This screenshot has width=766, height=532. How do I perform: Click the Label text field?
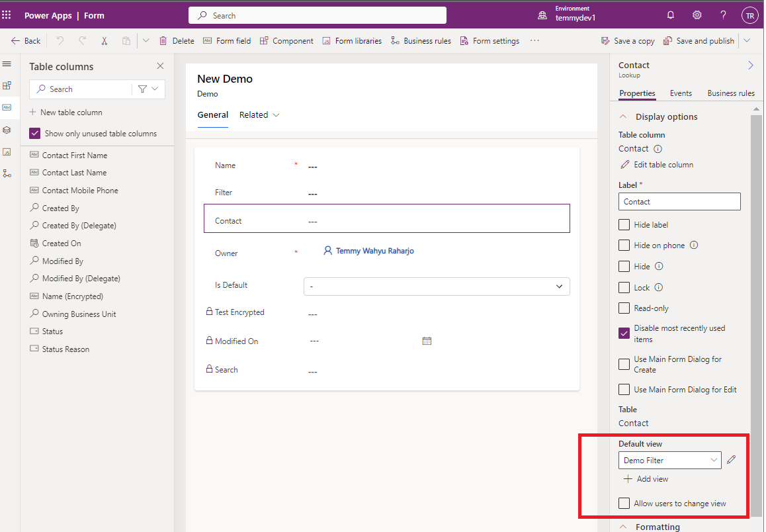click(x=679, y=201)
